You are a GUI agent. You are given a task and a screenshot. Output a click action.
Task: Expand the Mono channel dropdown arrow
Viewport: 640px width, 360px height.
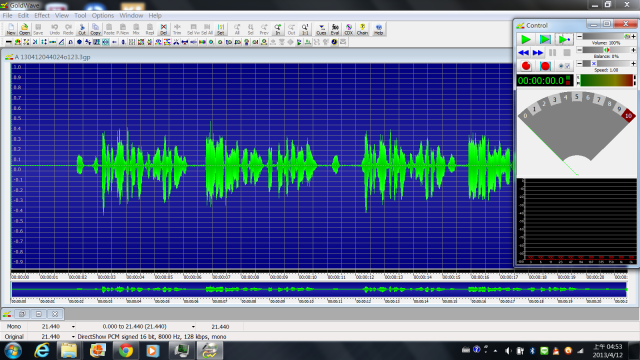pos(73,327)
